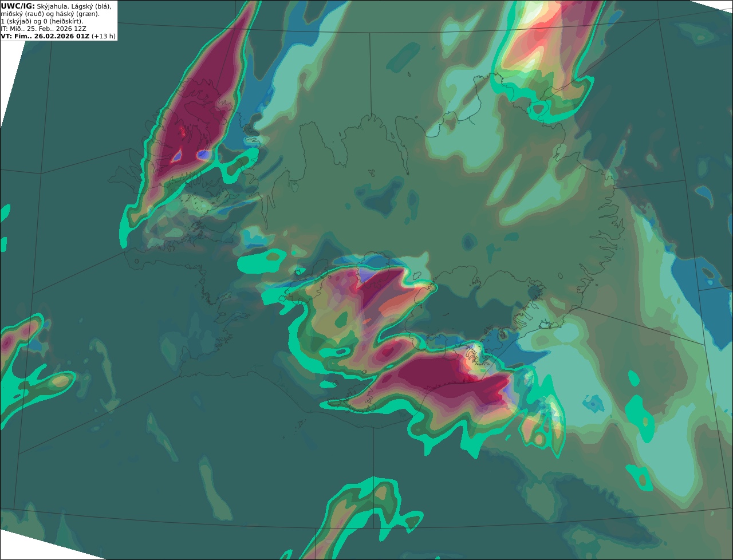Click the '1 (skýjað) og 0 (heiðskírt).' line

[42, 21]
